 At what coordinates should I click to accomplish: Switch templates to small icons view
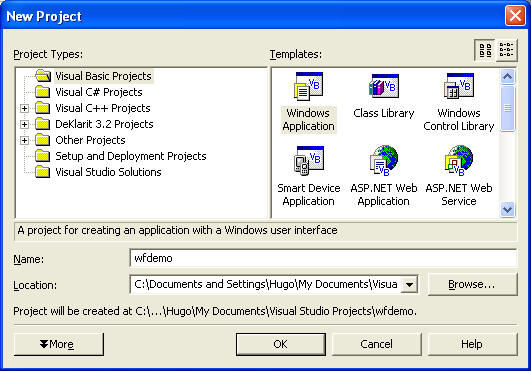tap(507, 50)
